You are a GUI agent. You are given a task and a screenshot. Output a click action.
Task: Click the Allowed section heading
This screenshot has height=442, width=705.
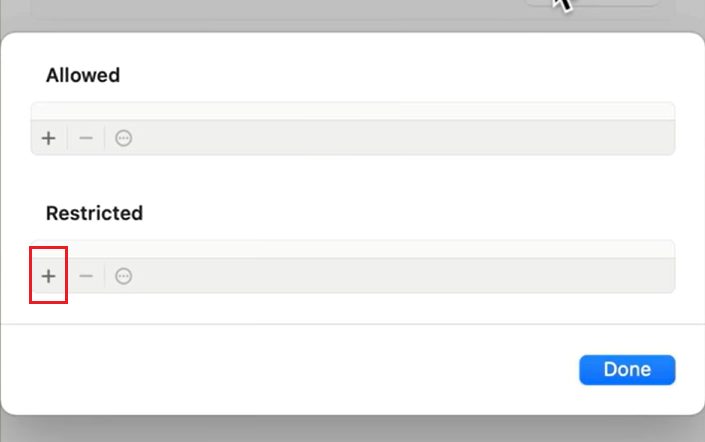[83, 75]
